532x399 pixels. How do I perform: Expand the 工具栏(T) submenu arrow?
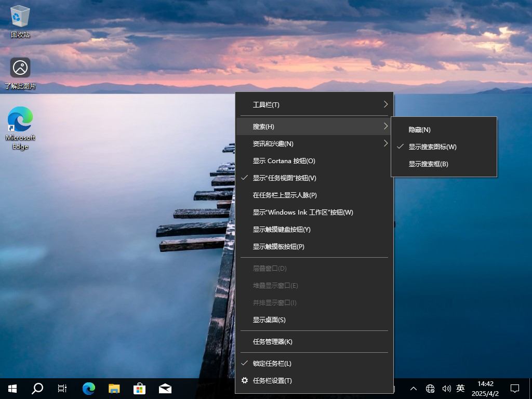385,104
